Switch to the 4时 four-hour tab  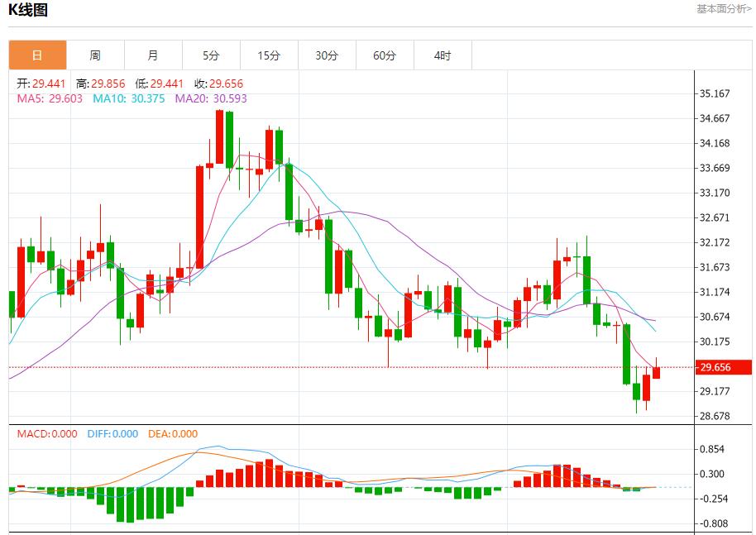tap(443, 55)
